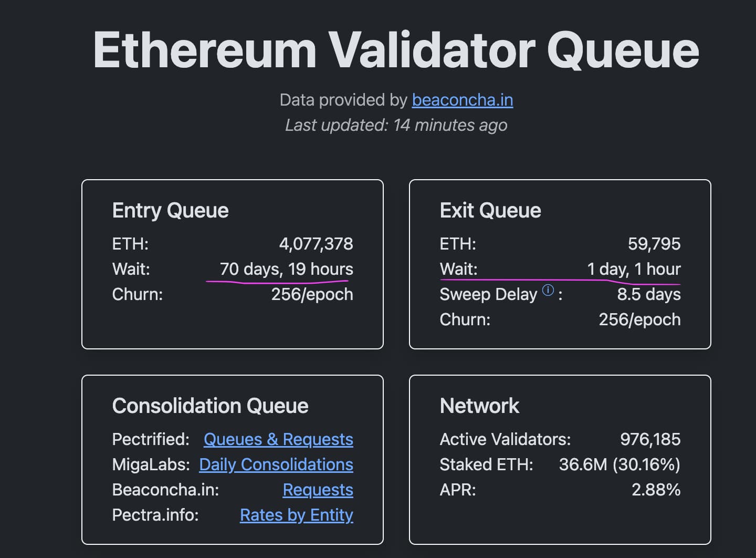
Task: Click the Active Validators count 976,185
Action: tap(650, 439)
